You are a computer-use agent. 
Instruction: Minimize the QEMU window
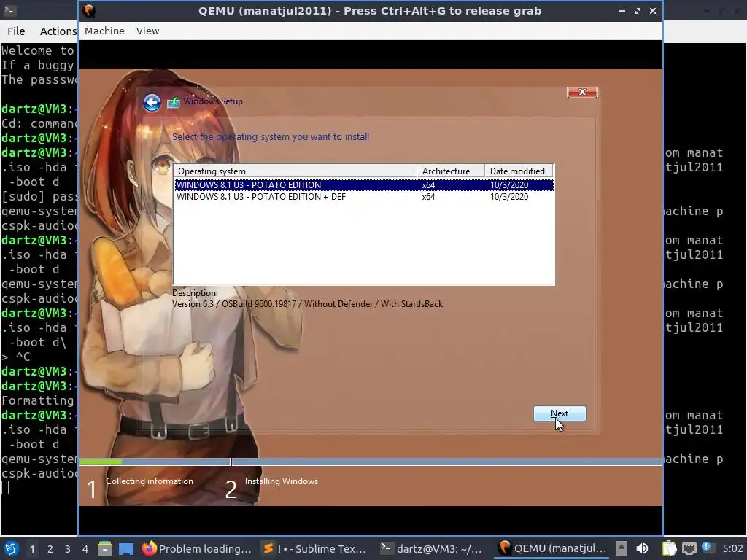622,10
